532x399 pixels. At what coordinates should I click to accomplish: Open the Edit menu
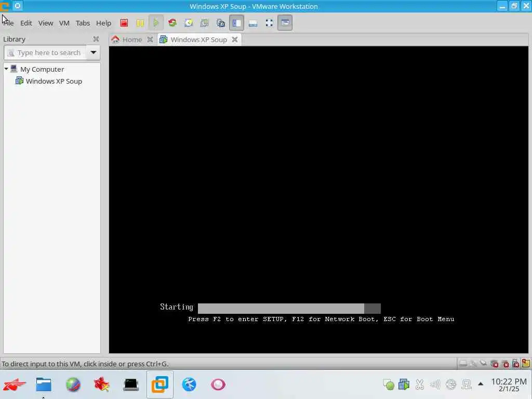click(26, 23)
